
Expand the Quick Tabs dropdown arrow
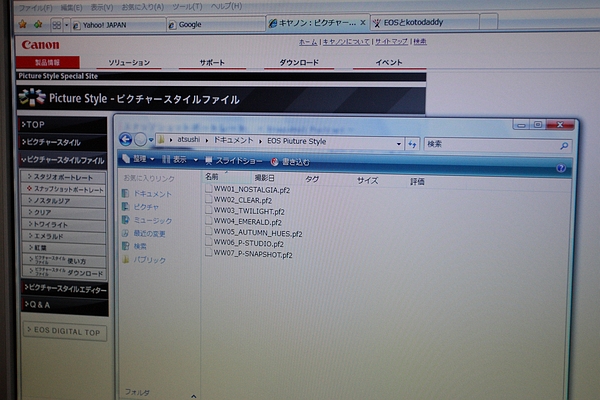[67, 25]
